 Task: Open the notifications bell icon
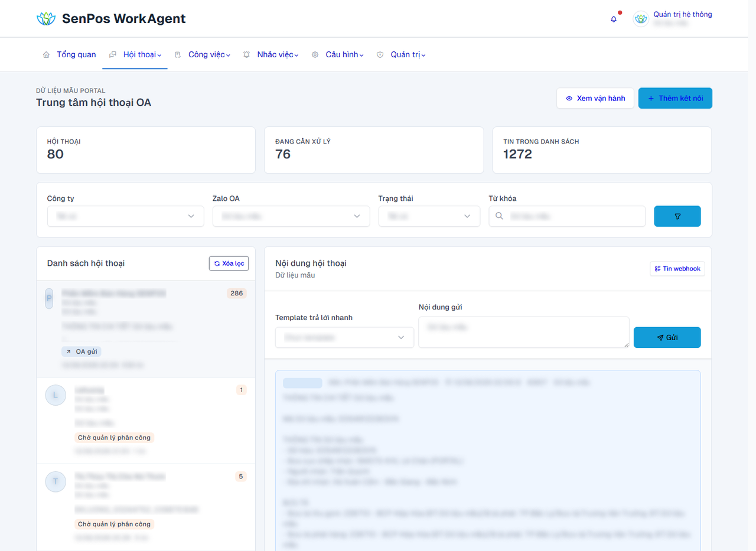click(x=614, y=19)
